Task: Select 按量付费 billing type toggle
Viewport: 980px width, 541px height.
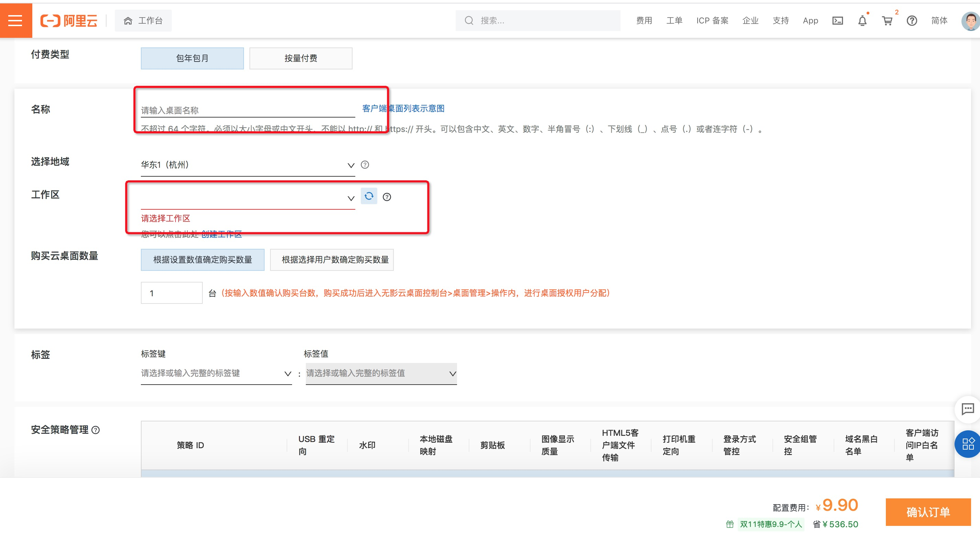Action: pos(300,58)
